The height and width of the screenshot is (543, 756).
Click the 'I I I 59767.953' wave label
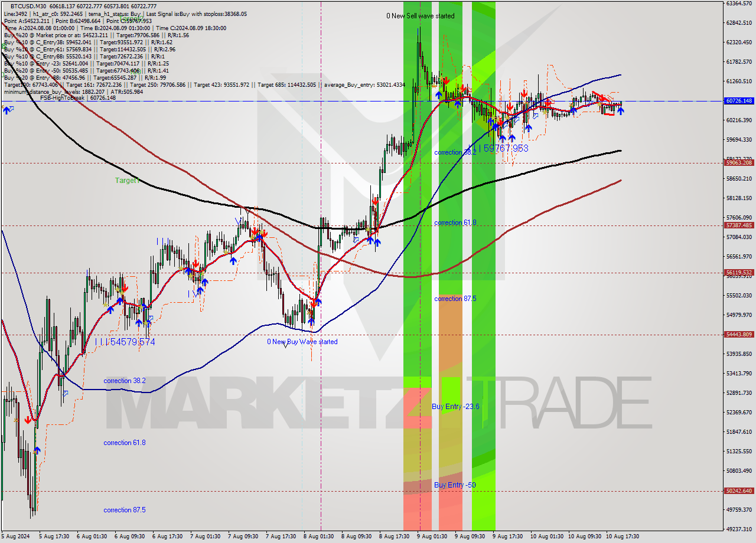pos(498,148)
